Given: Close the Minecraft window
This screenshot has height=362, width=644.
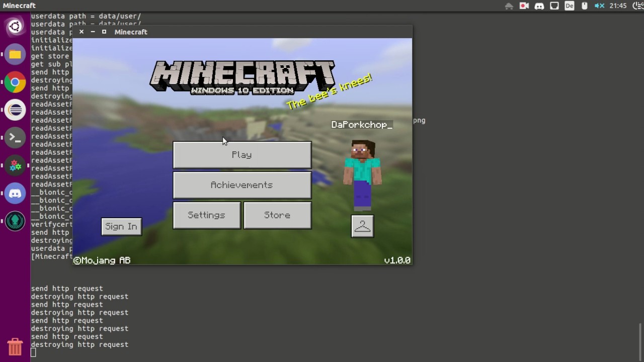Looking at the screenshot, I should (x=82, y=32).
